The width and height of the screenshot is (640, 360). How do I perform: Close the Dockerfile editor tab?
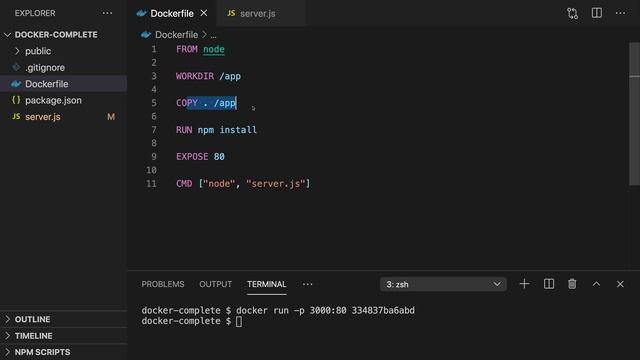[x=204, y=13]
